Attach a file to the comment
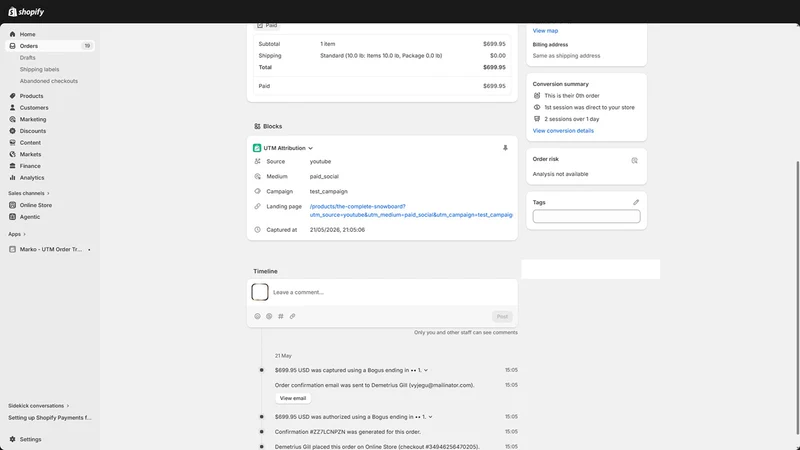The height and width of the screenshot is (450, 800). point(292,316)
